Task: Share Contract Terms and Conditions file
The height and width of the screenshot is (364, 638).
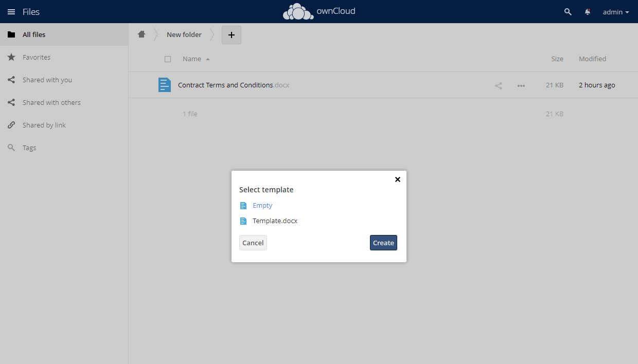Action: tap(499, 85)
